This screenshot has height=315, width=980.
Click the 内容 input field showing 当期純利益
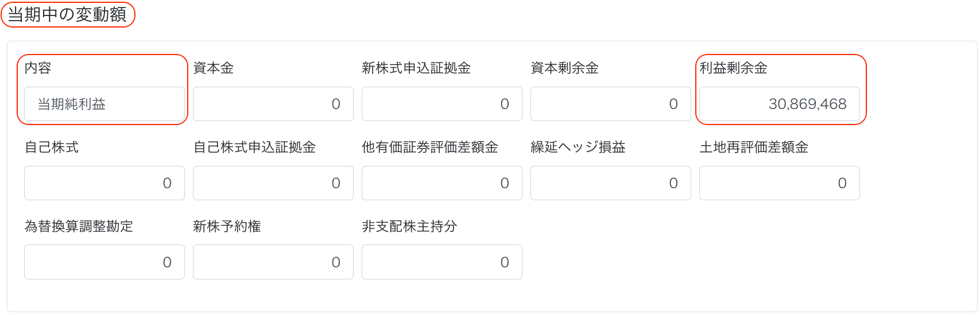point(104,104)
